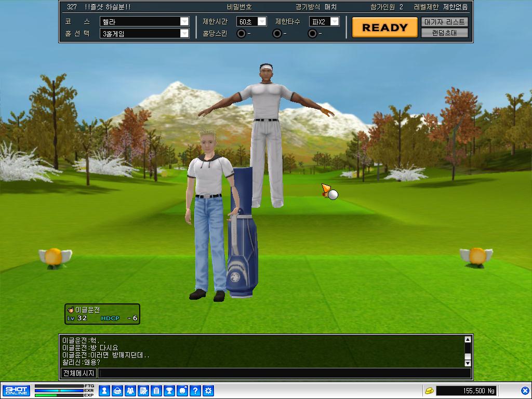Image resolution: width=532 pixels, height=399 pixels.
Task: Click the 레벨제한 제한없음 level limit text
Action: tap(441, 7)
